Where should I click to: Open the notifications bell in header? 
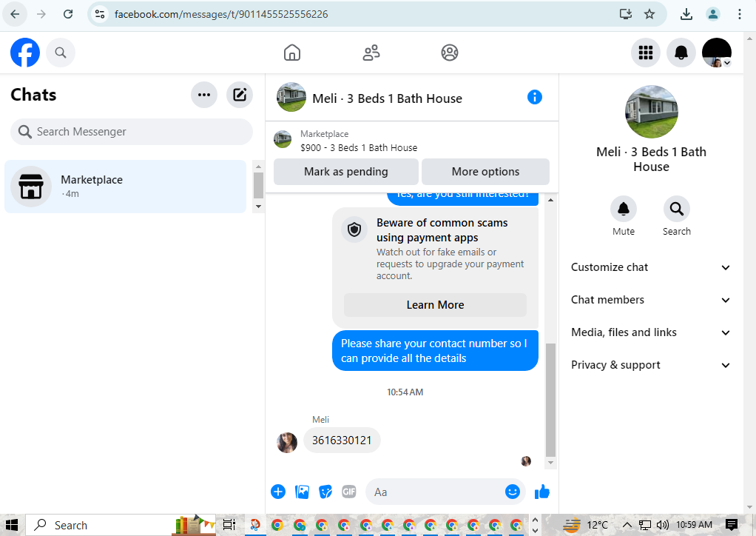pos(681,53)
